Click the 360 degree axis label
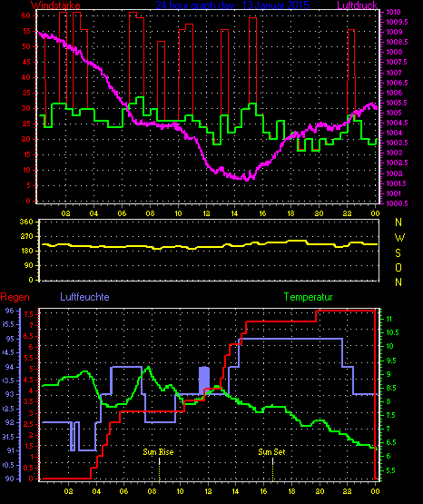Viewport: 423px width, 504px height. tap(26, 222)
